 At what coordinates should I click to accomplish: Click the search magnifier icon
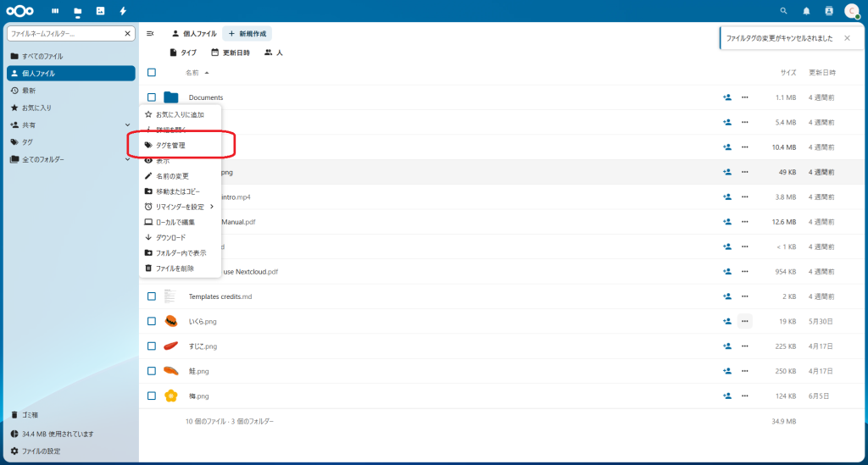click(783, 11)
